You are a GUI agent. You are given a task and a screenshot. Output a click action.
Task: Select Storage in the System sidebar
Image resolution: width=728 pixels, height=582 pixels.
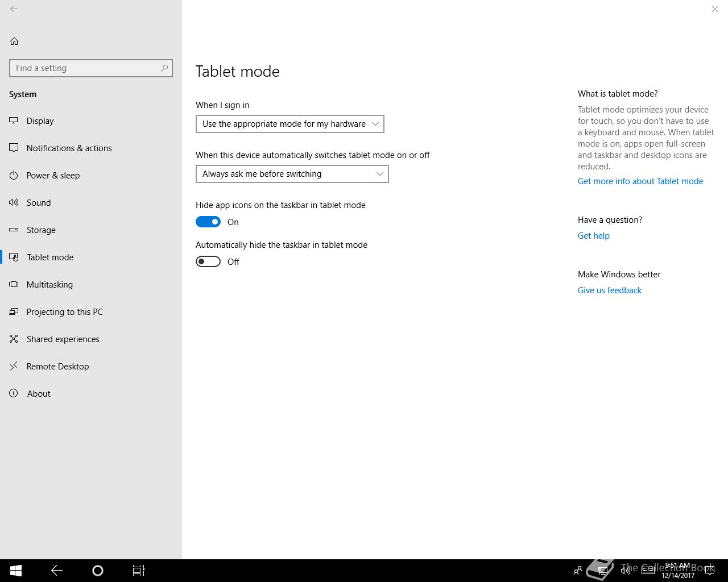[x=91, y=230]
